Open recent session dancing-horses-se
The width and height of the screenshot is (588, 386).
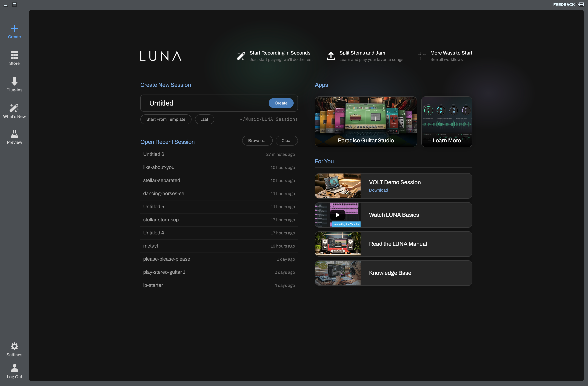219,194
